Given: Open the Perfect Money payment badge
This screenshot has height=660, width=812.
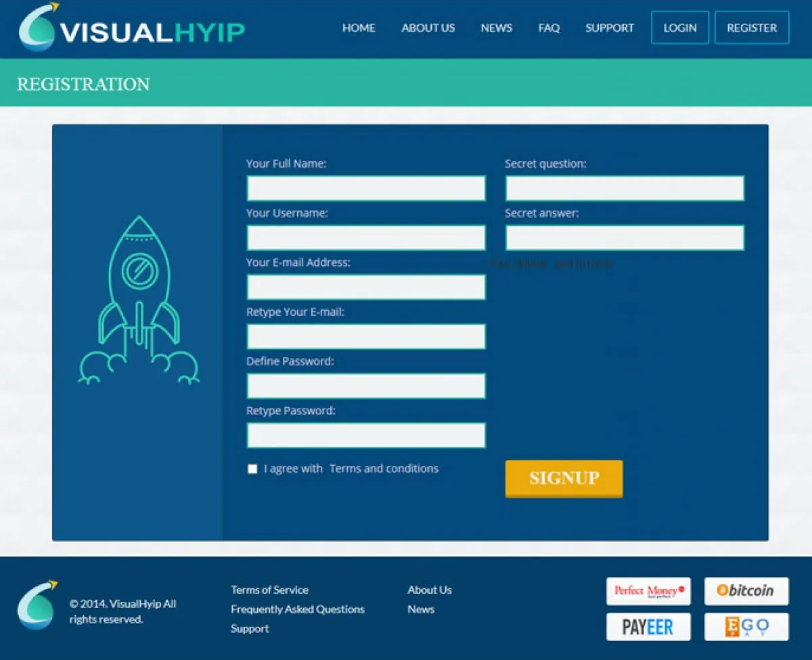Looking at the screenshot, I should (648, 591).
